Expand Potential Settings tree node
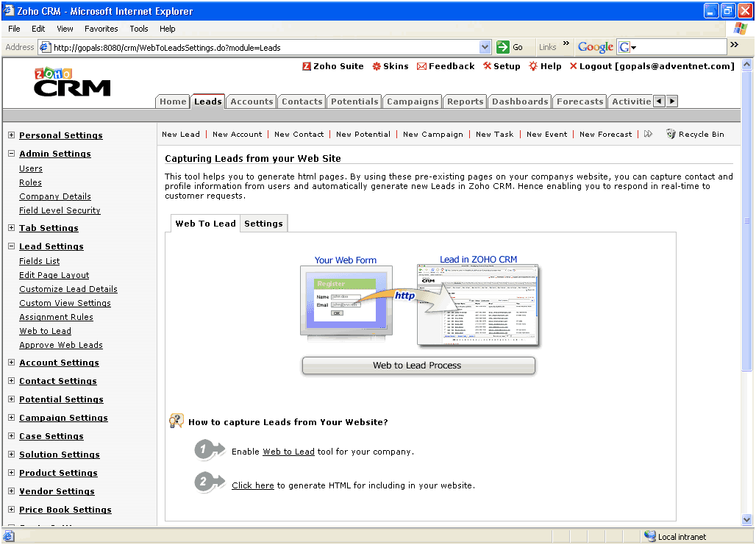Viewport: 756px width, 545px height. coord(11,399)
